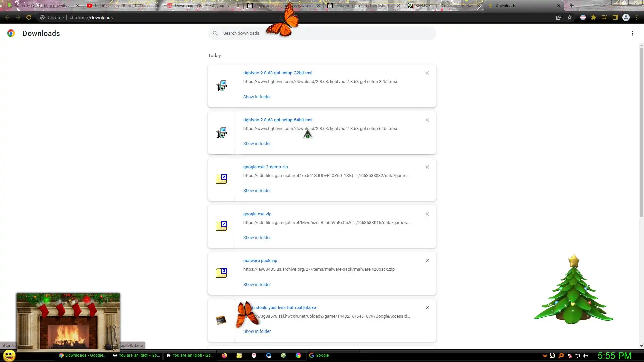The height and width of the screenshot is (362, 644).
Task: Open the Chrome profile avatar
Action: [x=626, y=17]
